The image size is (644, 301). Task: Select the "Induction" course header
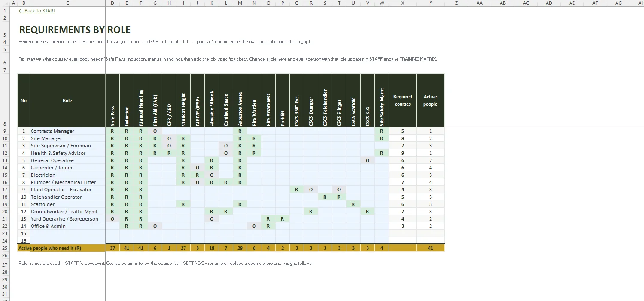(x=127, y=100)
